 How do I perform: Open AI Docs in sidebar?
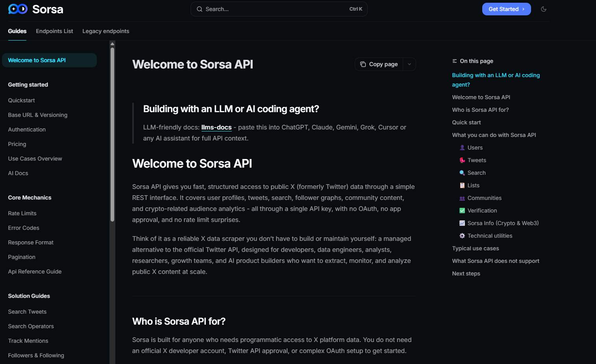tap(18, 173)
